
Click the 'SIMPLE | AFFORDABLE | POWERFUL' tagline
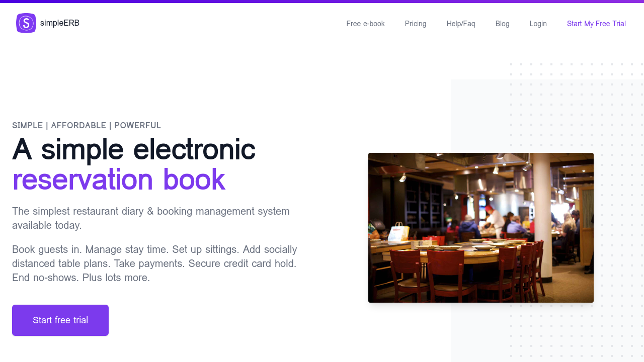87,126
